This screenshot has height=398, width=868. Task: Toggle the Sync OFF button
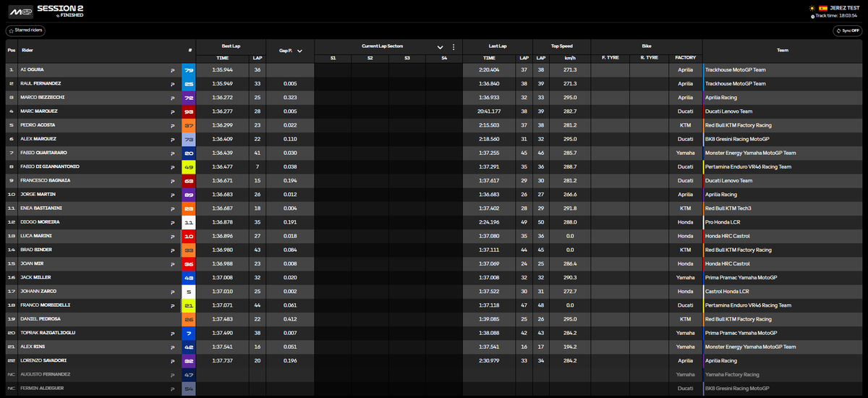pyautogui.click(x=848, y=30)
